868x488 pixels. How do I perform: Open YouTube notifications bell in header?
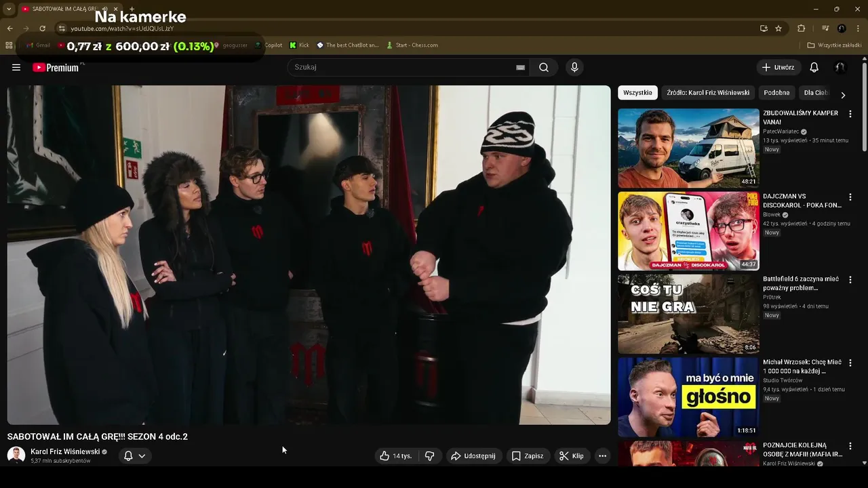[814, 67]
